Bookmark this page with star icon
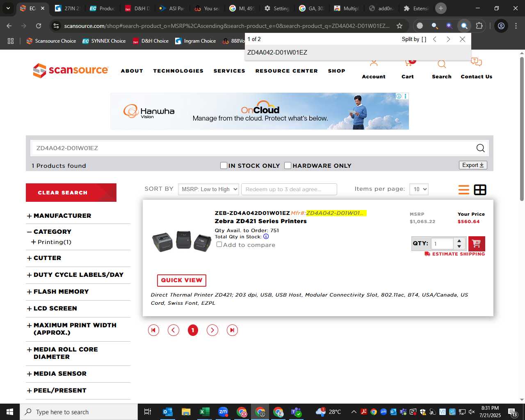Image resolution: width=525 pixels, height=420 pixels. 399,26
